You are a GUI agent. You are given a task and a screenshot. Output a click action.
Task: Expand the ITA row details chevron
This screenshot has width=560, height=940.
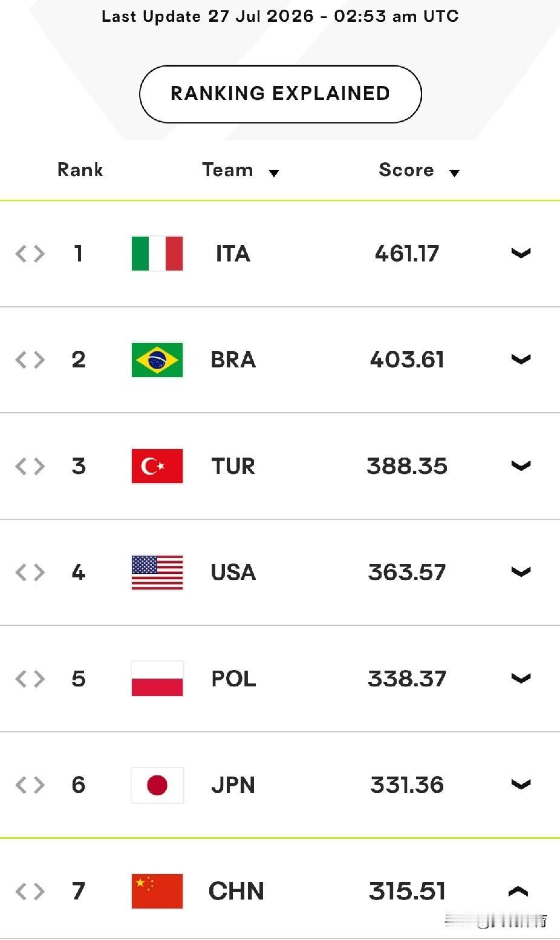[521, 253]
